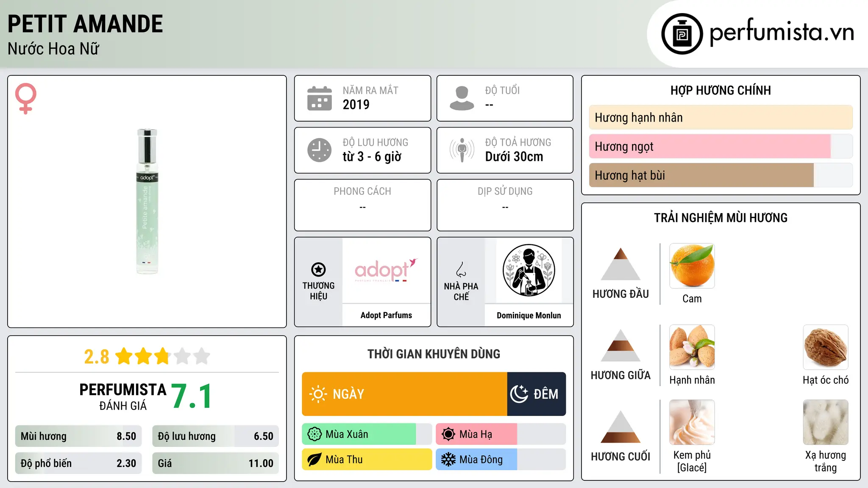Click the calendar icon beside Năm ra mắt
The width and height of the screenshot is (868, 488).
coord(320,98)
